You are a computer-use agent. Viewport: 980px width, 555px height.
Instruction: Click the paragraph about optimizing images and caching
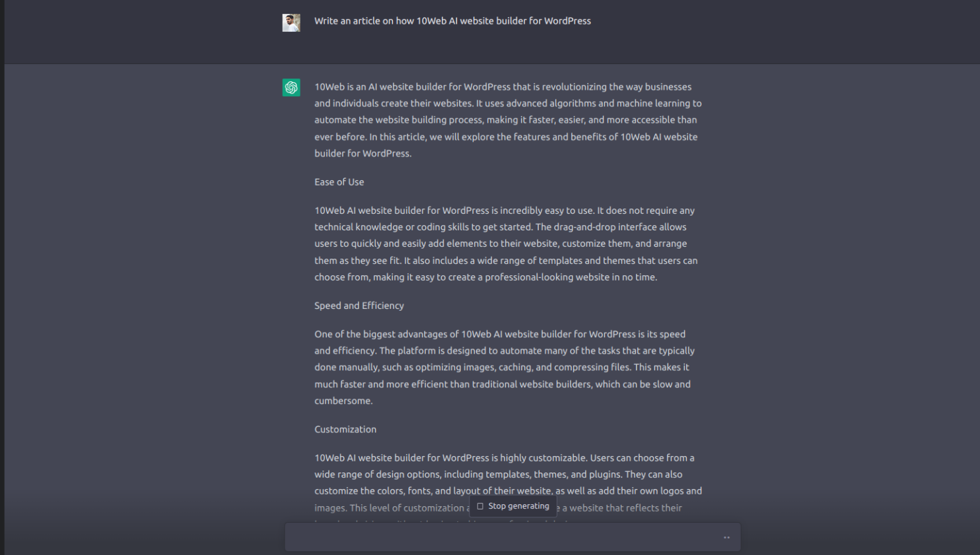(x=502, y=367)
